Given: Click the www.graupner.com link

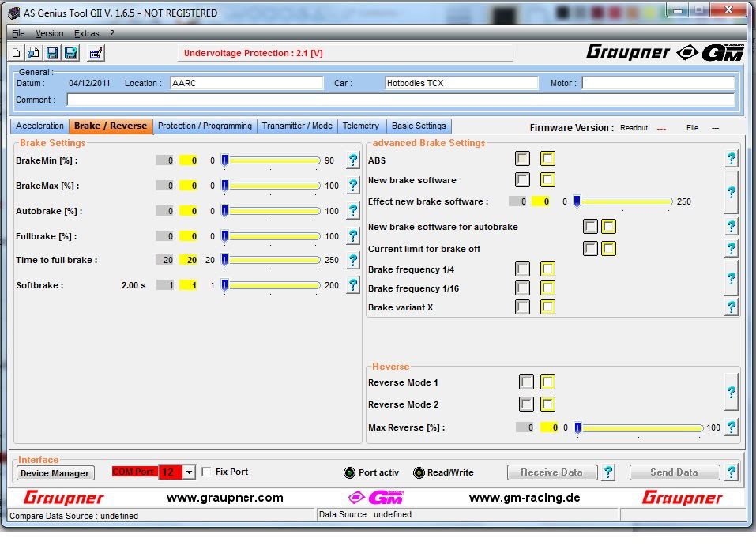Looking at the screenshot, I should pos(224,498).
